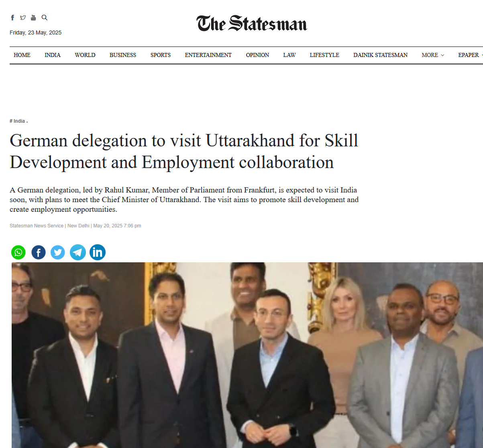Open the ENTERTAINMENT section
Viewport: 483px width, 448px height.
coord(208,55)
